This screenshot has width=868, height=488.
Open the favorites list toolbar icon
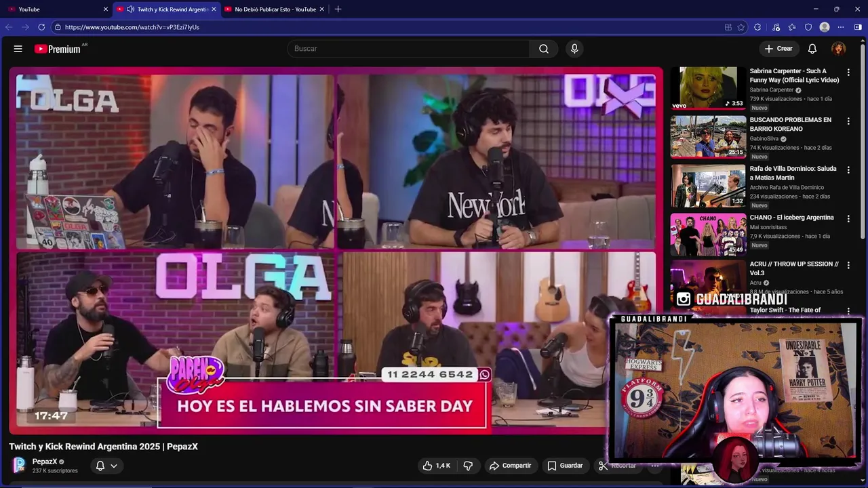click(792, 27)
